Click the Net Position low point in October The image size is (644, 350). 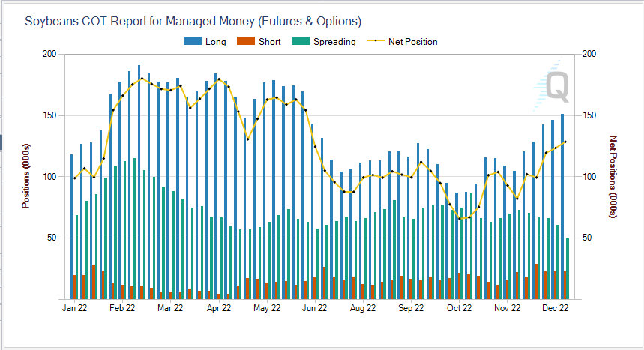pos(460,219)
